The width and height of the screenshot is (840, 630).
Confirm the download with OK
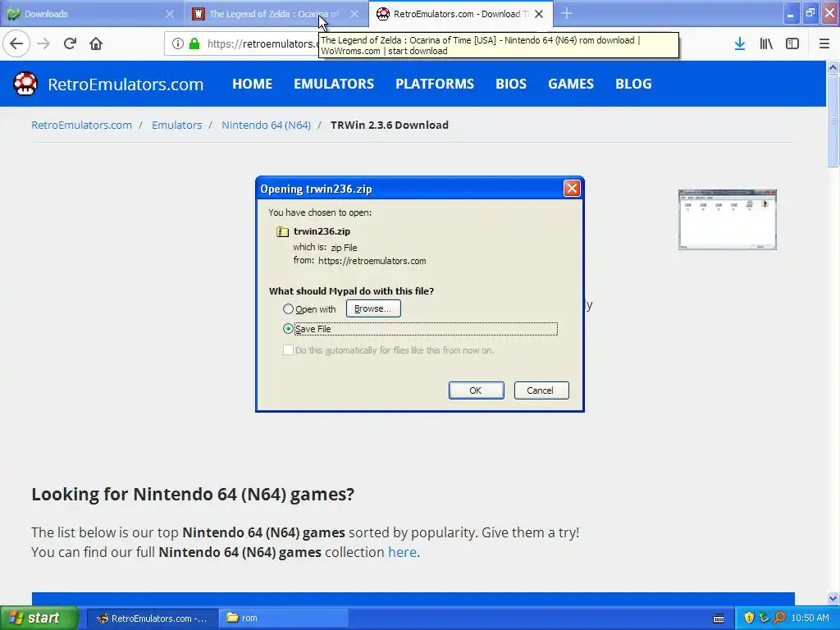pos(476,390)
